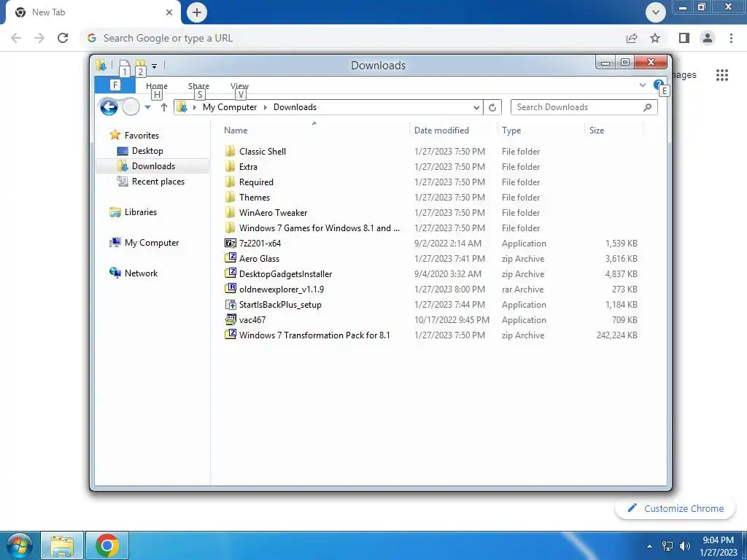This screenshot has width=747, height=560.
Task: Open the recent locations dropdown arrow
Action: pos(147,107)
